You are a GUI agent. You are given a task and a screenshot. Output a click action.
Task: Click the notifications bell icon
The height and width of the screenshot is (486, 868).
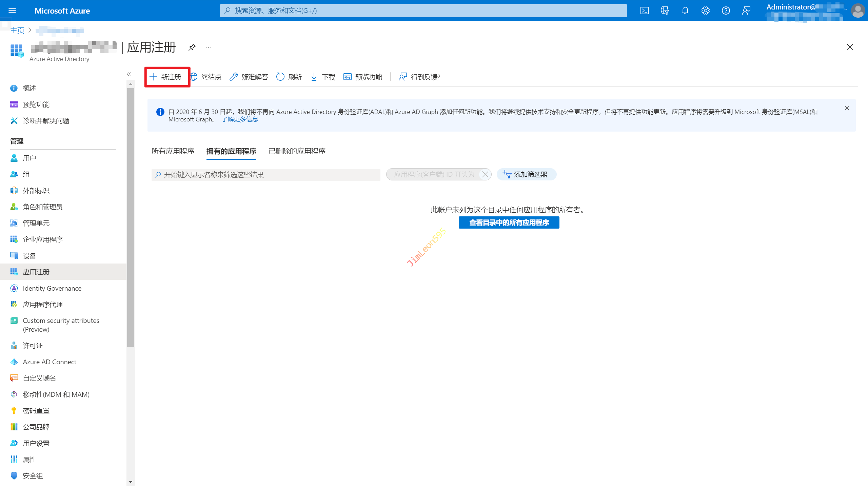[x=685, y=11]
